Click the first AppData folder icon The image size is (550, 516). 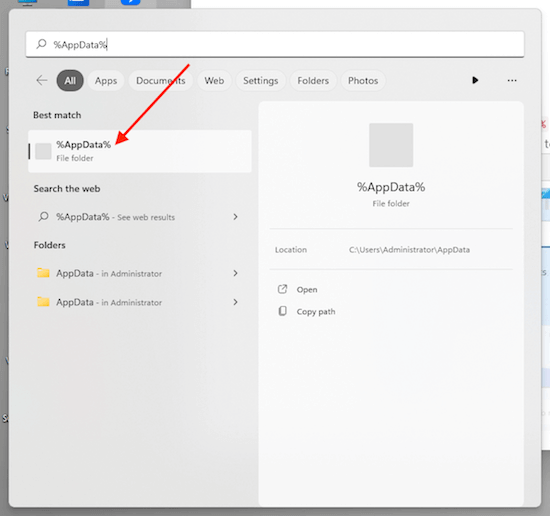click(43, 273)
